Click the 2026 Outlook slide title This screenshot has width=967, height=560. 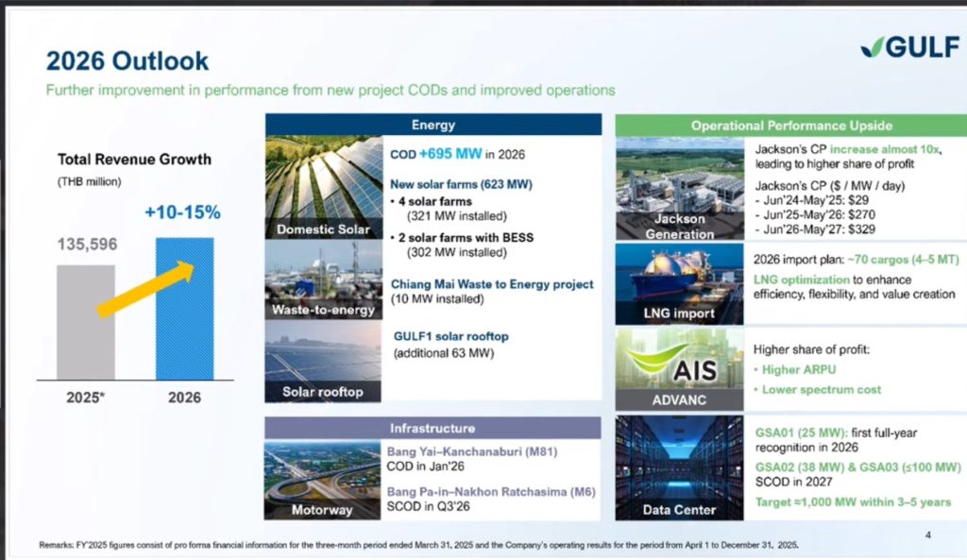pos(127,62)
